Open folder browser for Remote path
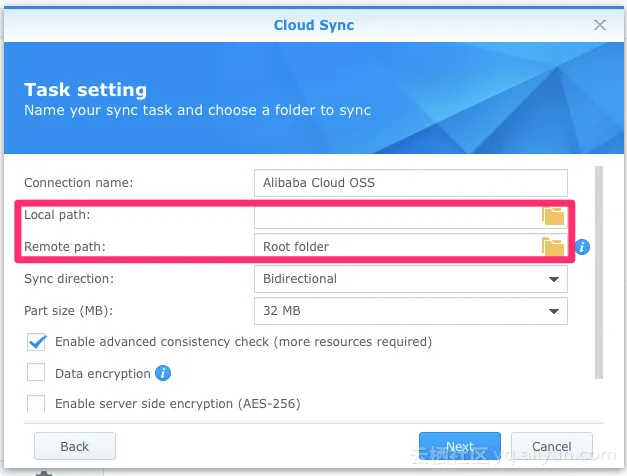This screenshot has height=476, width=627. [x=553, y=246]
